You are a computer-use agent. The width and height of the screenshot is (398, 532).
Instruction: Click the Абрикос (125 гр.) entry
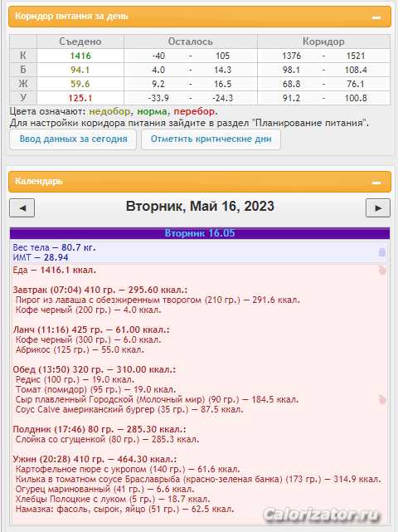[80, 349]
